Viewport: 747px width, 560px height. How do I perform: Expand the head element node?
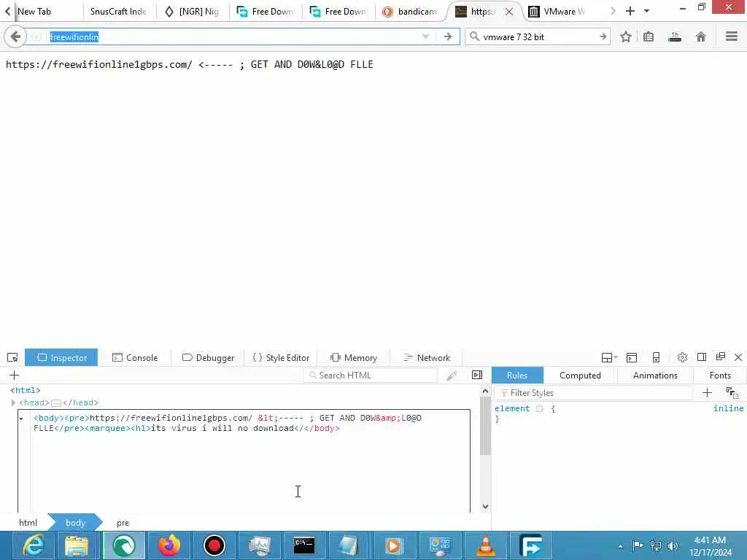click(13, 402)
